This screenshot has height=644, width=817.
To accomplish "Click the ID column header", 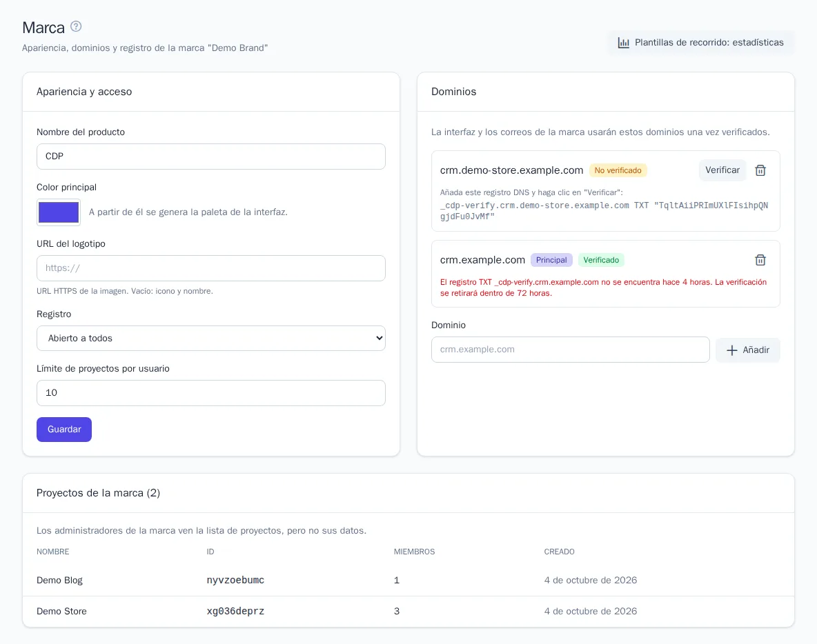I will click(x=210, y=552).
